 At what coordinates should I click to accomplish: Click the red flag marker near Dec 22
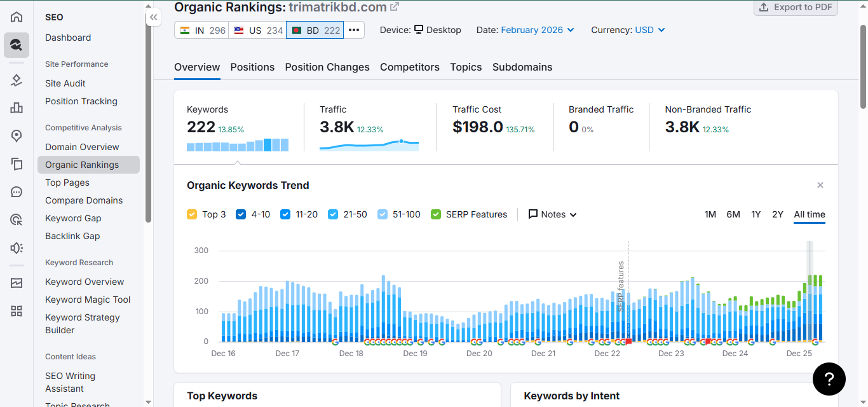click(x=628, y=341)
